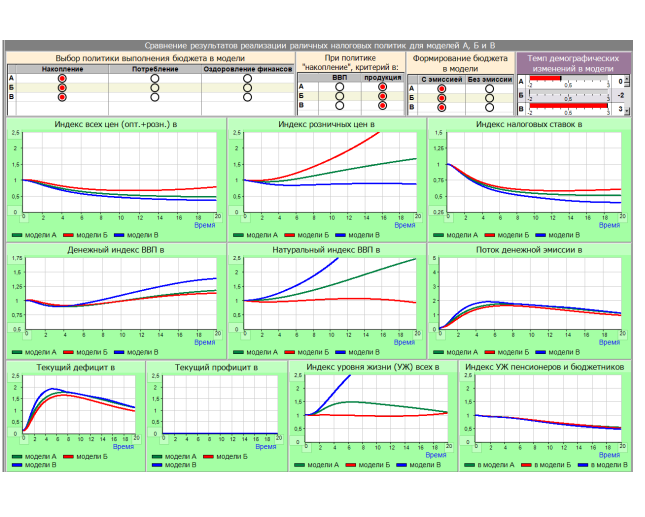Set ВВП criterion for model A

coord(340,87)
